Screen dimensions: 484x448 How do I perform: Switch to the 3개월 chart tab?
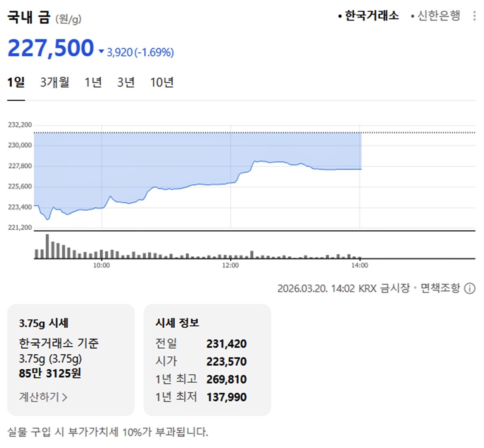point(54,82)
